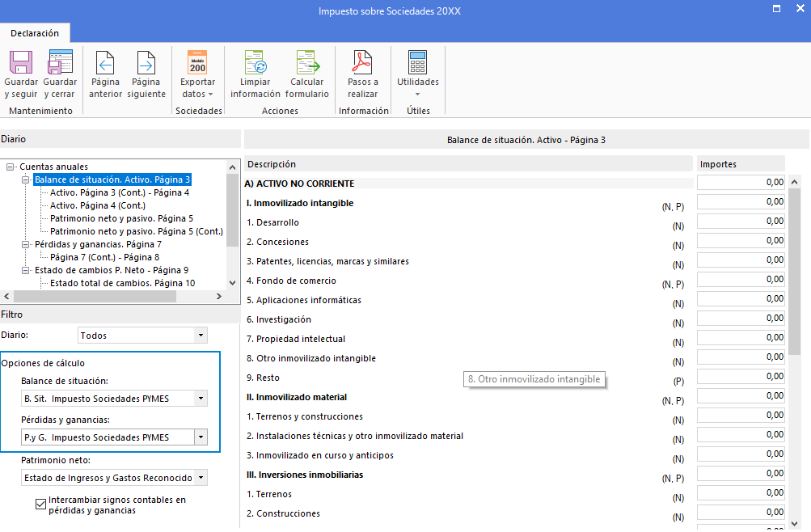Image resolution: width=811 pixels, height=532 pixels.
Task: Click the Guardar y seguir icon
Action: click(21, 62)
